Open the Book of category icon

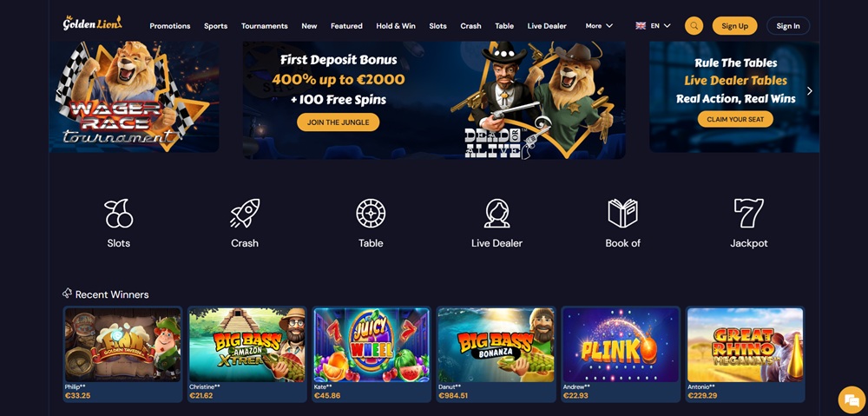pos(622,214)
